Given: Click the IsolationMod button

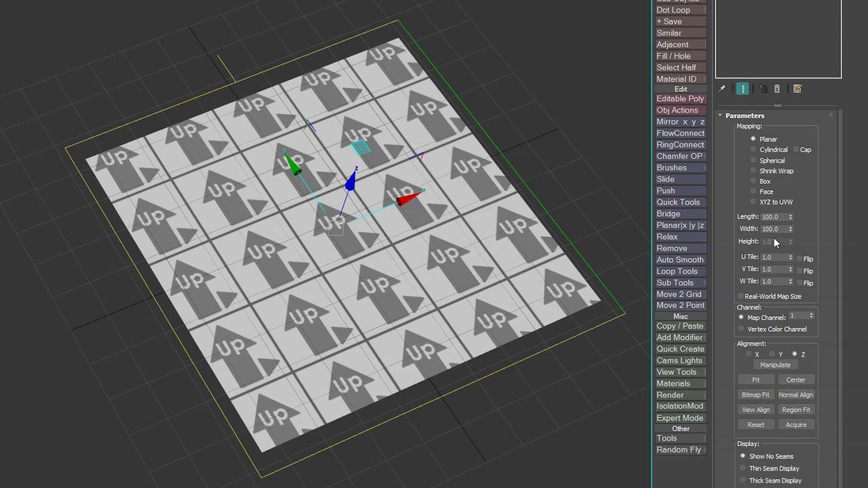Looking at the screenshot, I should tap(680, 407).
